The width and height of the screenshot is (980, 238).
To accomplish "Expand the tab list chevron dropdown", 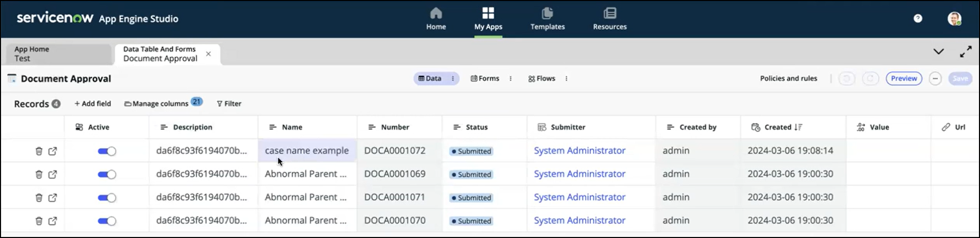I will click(x=938, y=52).
